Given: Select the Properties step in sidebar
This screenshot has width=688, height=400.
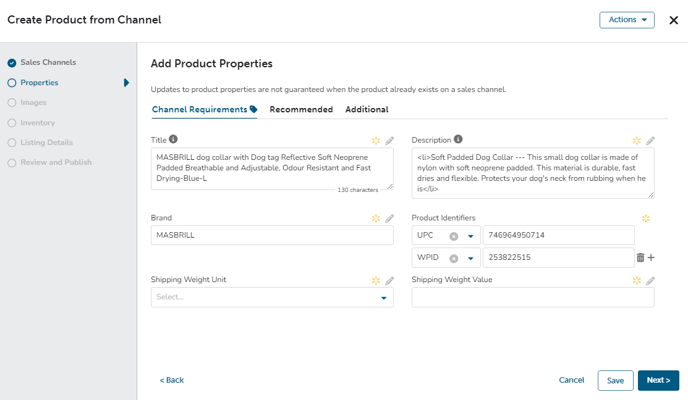Looking at the screenshot, I should point(39,82).
